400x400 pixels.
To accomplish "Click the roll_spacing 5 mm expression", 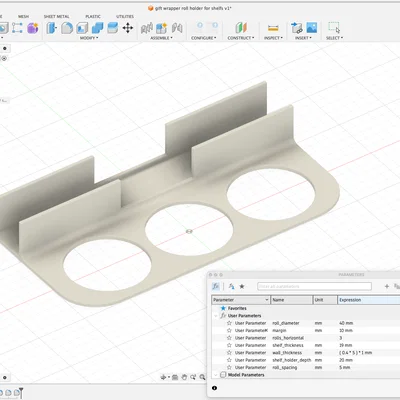I will click(x=345, y=367).
